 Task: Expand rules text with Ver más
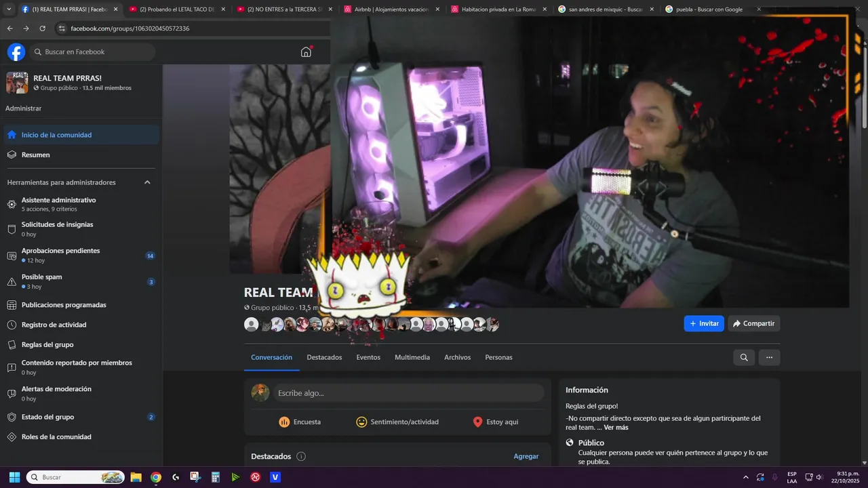[616, 428]
